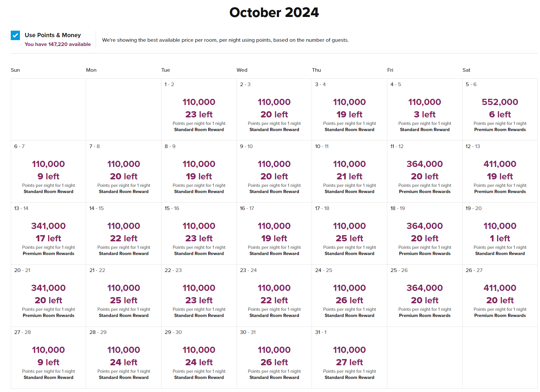This screenshot has height=392, width=540.
Task: Pick the 10 - 11 Thursday with 21 left
Action: tap(349, 172)
